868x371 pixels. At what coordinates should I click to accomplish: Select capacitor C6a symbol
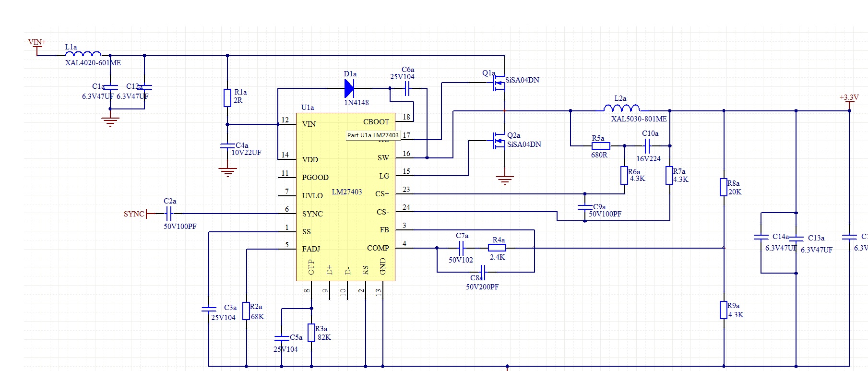point(407,88)
